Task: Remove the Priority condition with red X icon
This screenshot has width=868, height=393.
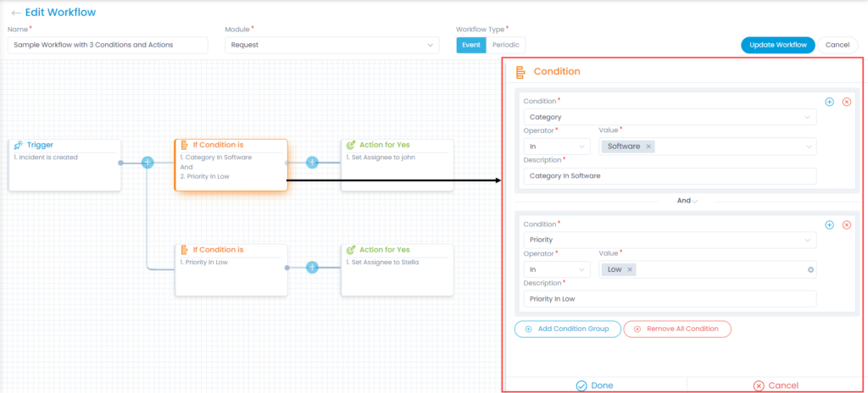Action: [x=846, y=225]
